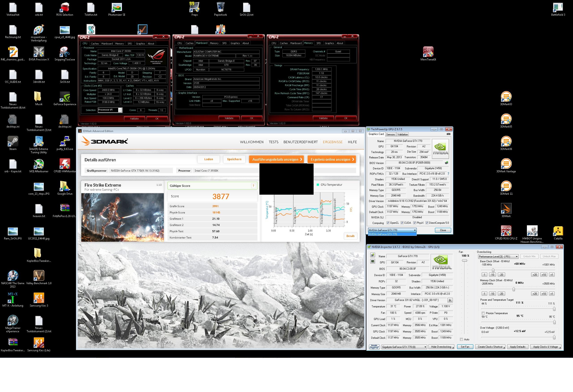Screen dimensions: 573x392
Task: Enable the Priorize Temperature checkbox
Action: pyautogui.click(x=483, y=313)
